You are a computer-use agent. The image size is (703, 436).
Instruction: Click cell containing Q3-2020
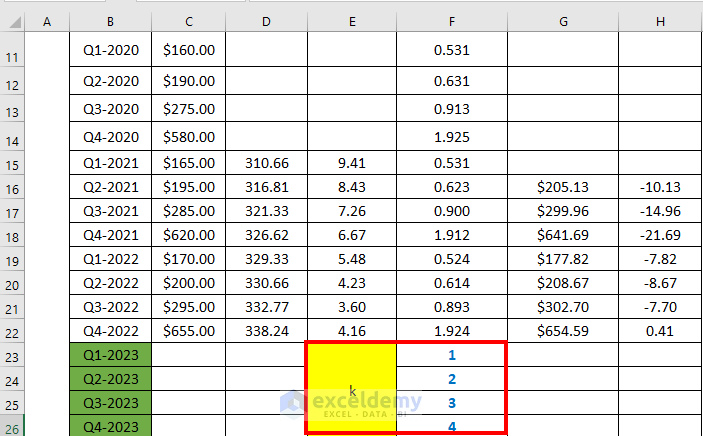tap(111, 109)
